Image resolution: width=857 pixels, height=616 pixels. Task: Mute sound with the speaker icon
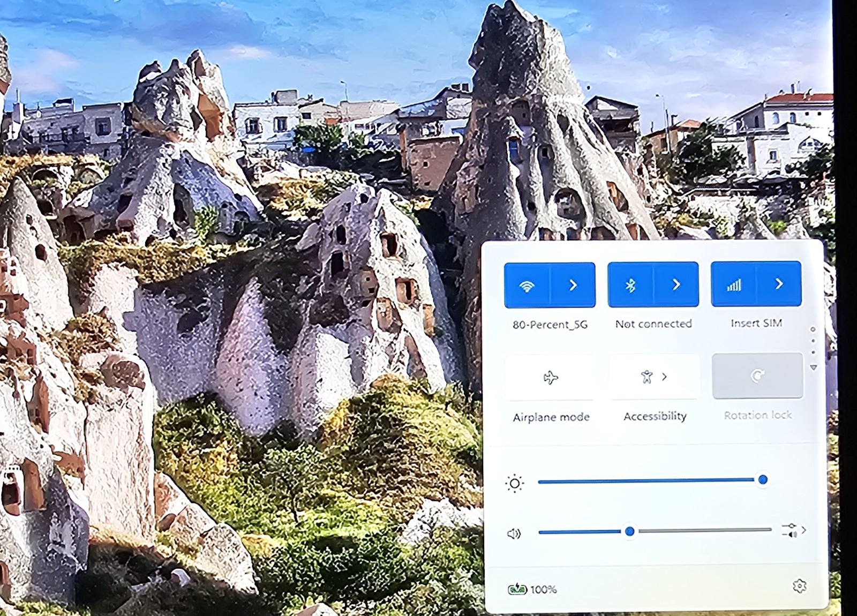(514, 534)
